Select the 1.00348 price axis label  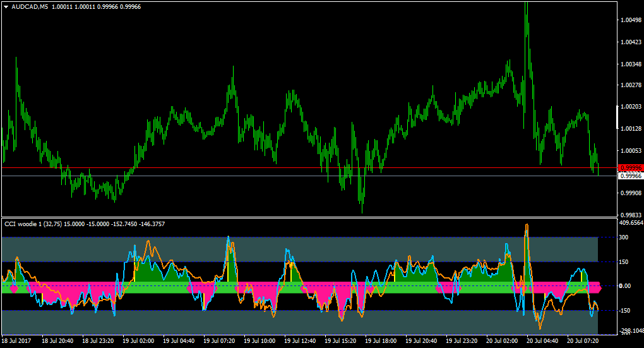point(631,64)
